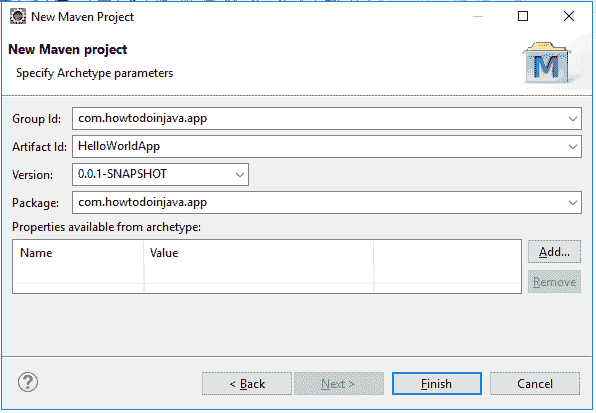Click the 'Group Id:' label
This screenshot has width=596, height=413.
pos(36,119)
